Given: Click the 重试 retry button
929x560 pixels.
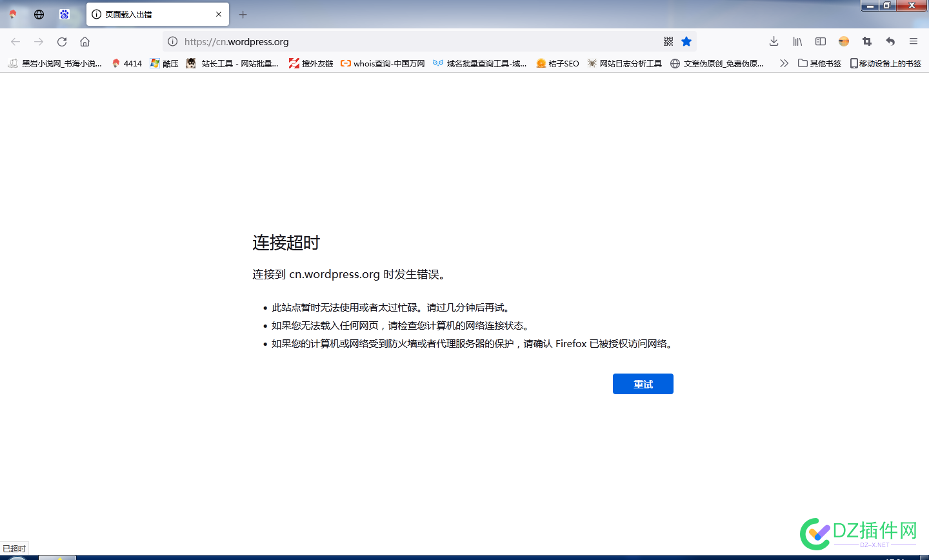Looking at the screenshot, I should pyautogui.click(x=643, y=384).
